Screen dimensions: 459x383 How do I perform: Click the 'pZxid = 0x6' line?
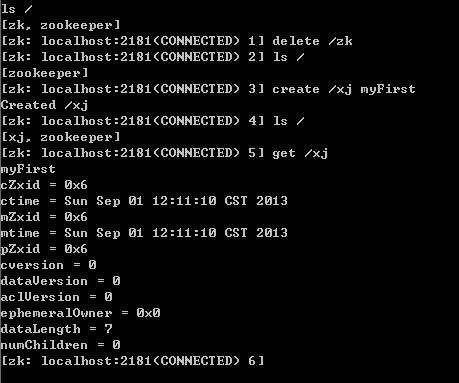(x=44, y=249)
